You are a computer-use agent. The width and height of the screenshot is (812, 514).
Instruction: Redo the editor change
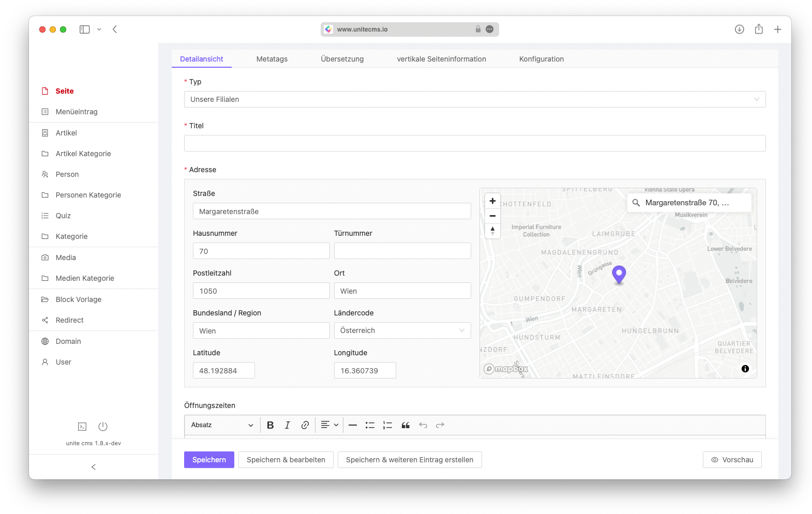pyautogui.click(x=440, y=425)
